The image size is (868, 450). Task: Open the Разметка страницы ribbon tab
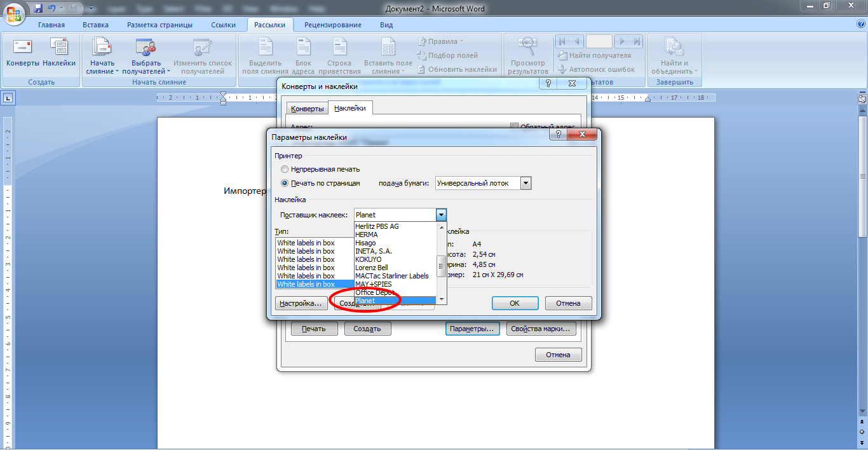159,25
